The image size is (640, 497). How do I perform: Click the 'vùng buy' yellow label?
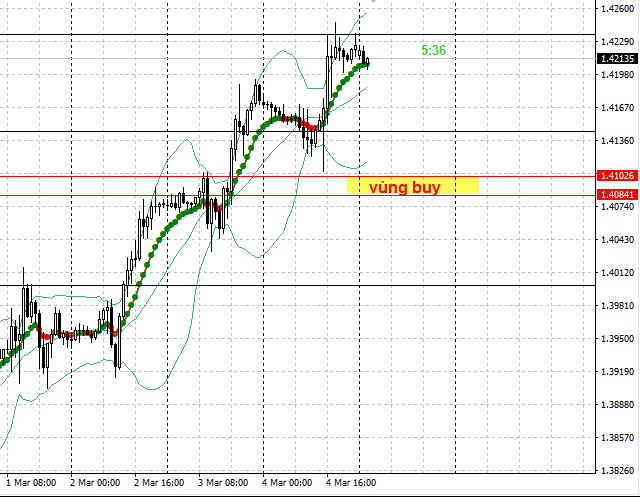(413, 186)
